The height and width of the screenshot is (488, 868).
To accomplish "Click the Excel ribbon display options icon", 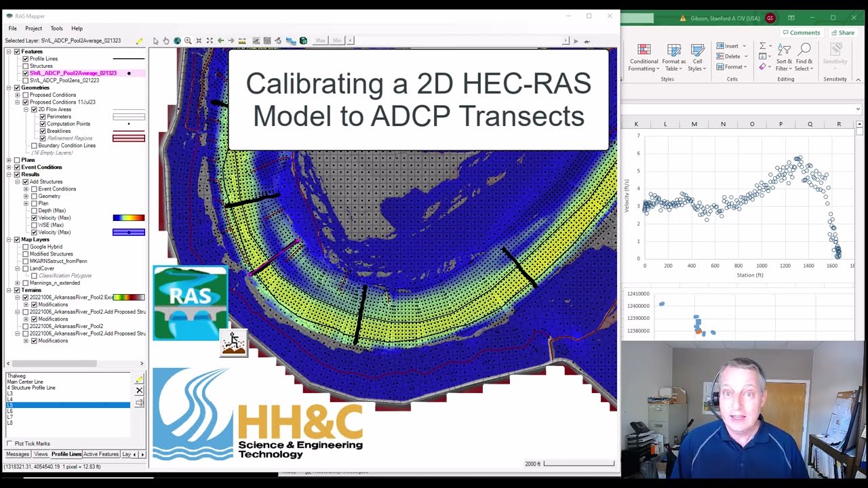I will (x=791, y=18).
